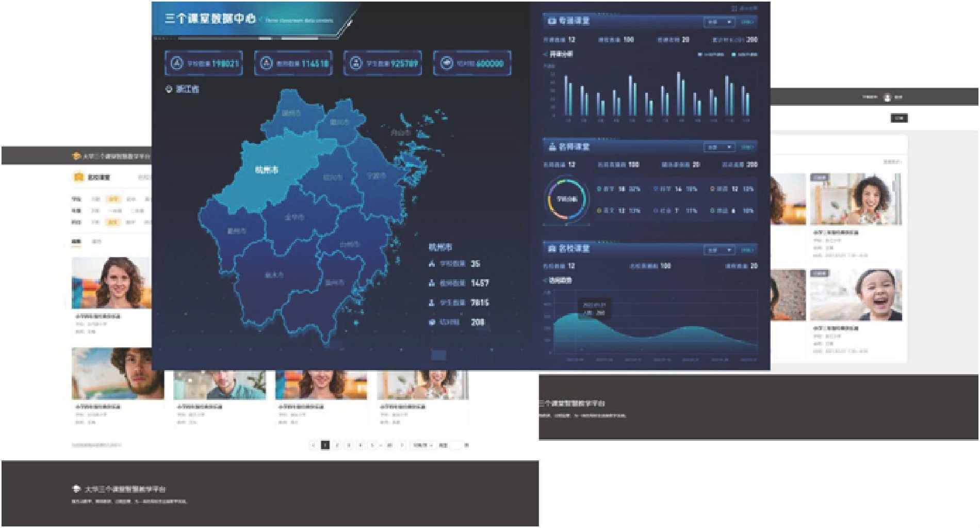980x528 pixels.
Task: Go to page 2 in pagination
Action: coord(337,445)
